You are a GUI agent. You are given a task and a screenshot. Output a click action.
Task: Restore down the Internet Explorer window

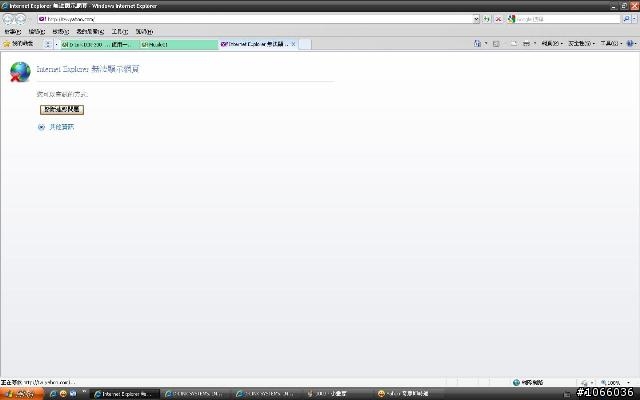pos(624,6)
